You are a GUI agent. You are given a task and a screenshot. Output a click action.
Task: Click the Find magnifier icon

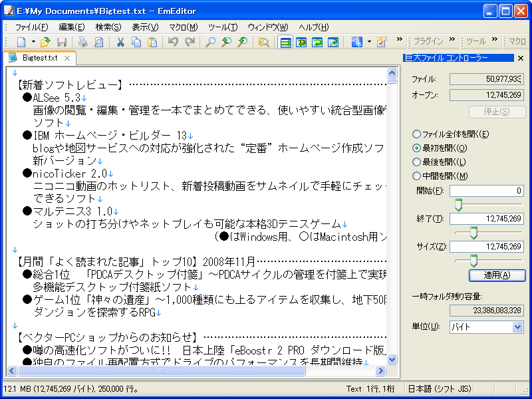click(210, 42)
